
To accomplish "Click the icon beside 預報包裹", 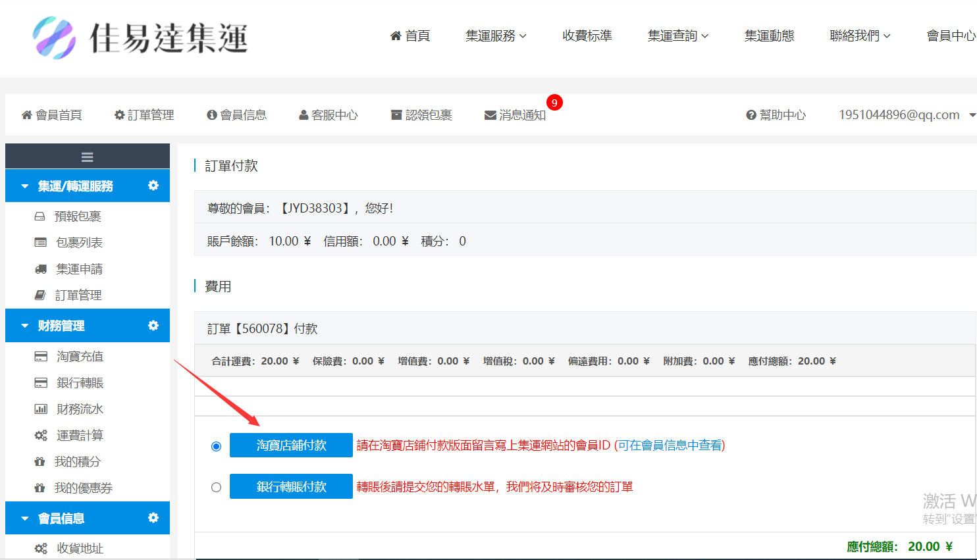I will pos(40,216).
